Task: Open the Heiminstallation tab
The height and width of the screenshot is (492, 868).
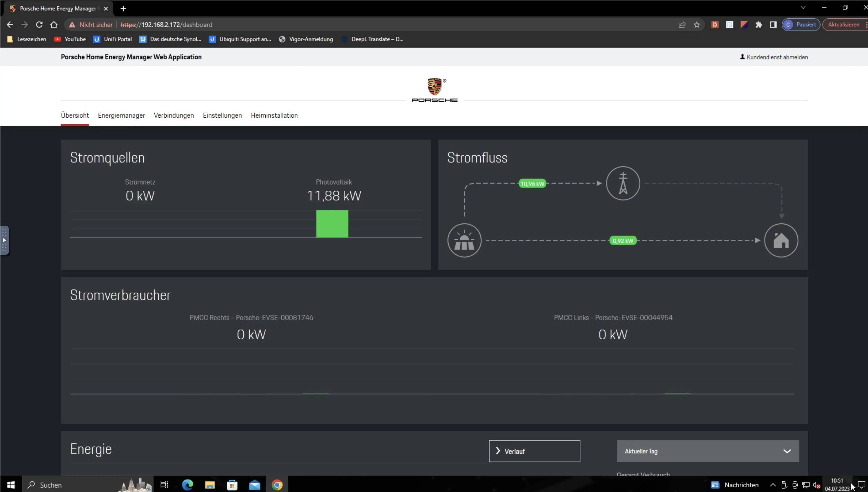Action: click(x=274, y=116)
